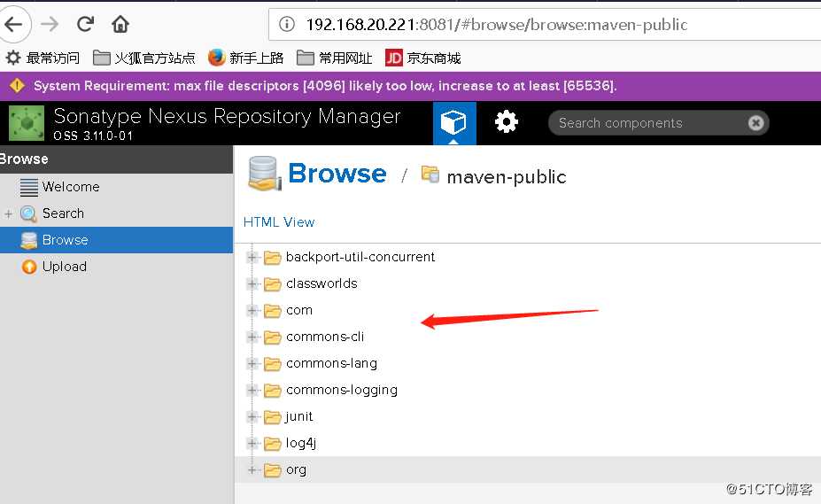Click the repository icon before maven-public

point(430,174)
